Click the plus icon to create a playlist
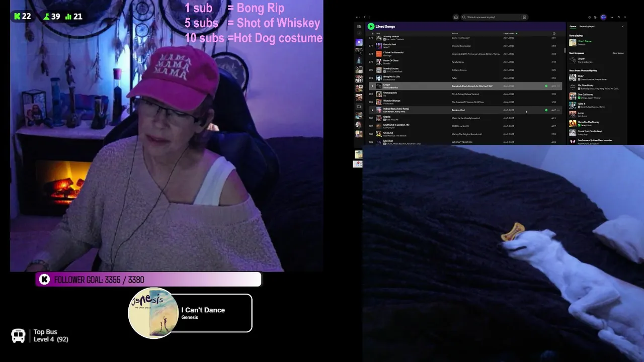This screenshot has width=644, height=362. (x=359, y=34)
